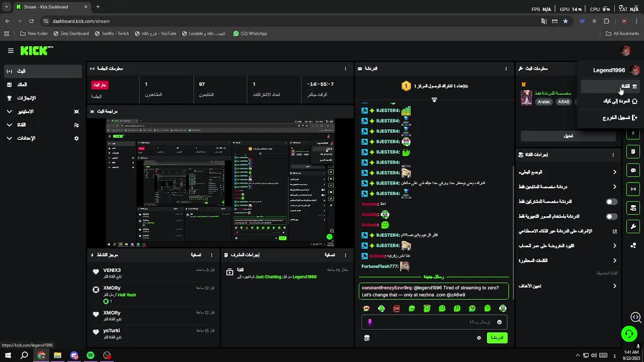Open Spotify from Windows taskbar
Image resolution: width=644 pixels, height=362 pixels.
click(x=91, y=355)
